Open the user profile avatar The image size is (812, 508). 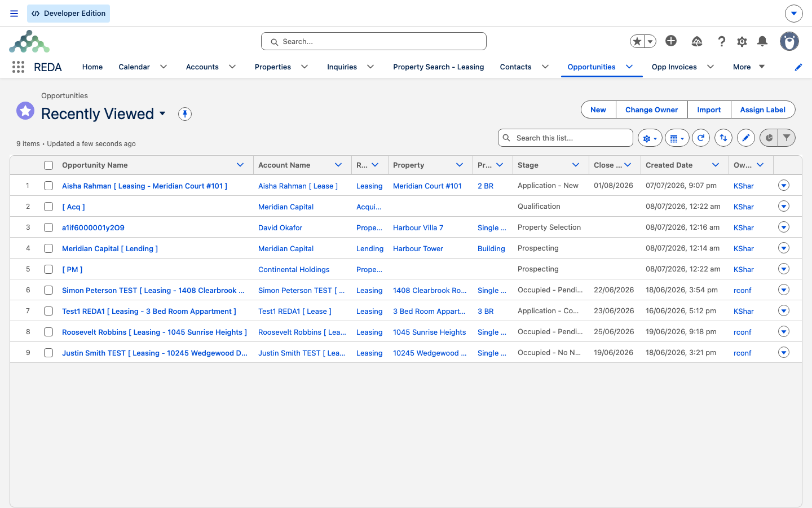(789, 41)
